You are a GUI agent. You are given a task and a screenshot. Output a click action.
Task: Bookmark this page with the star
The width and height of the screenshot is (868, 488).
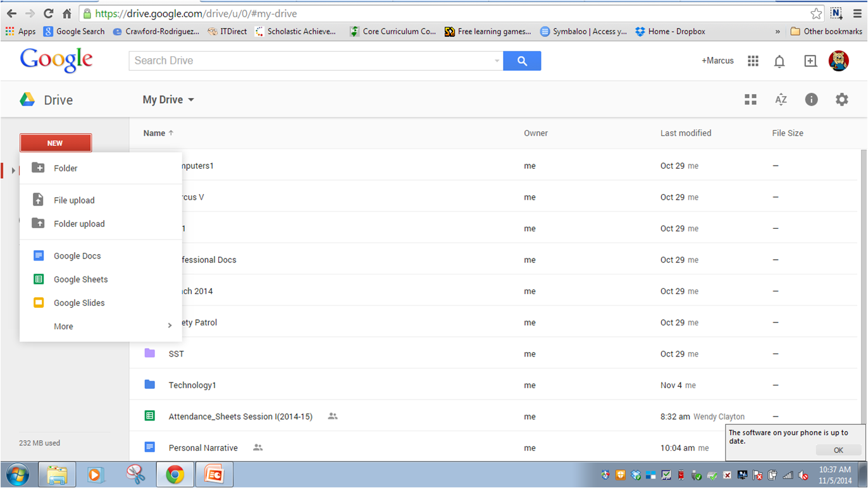click(x=816, y=13)
